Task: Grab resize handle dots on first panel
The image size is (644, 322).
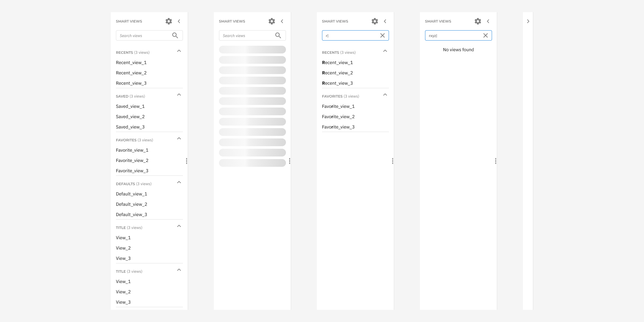Action: pyautogui.click(x=187, y=161)
